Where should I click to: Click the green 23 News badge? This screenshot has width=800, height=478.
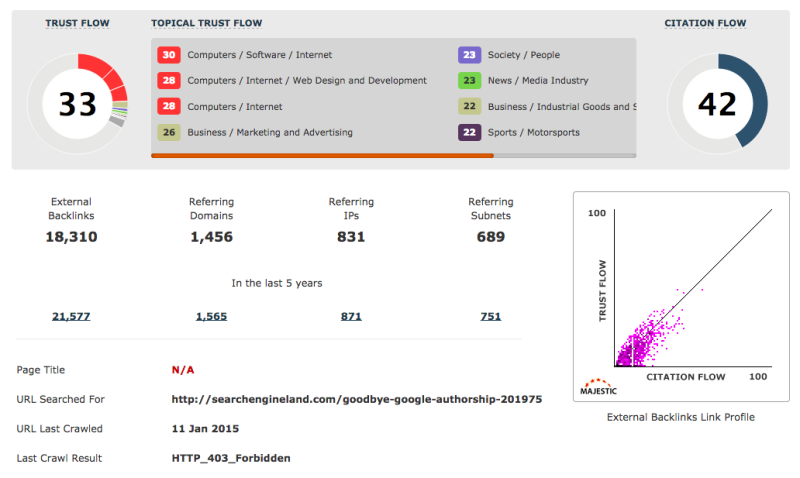[x=469, y=80]
